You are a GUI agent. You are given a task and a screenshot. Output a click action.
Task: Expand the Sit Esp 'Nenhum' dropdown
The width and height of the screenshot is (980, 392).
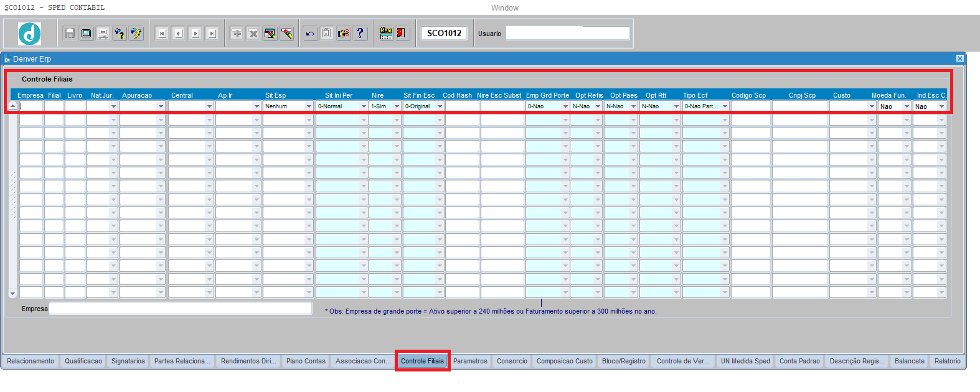point(309,106)
